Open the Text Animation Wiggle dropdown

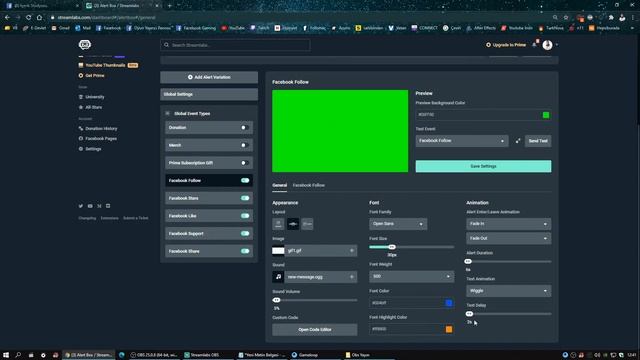509,291
